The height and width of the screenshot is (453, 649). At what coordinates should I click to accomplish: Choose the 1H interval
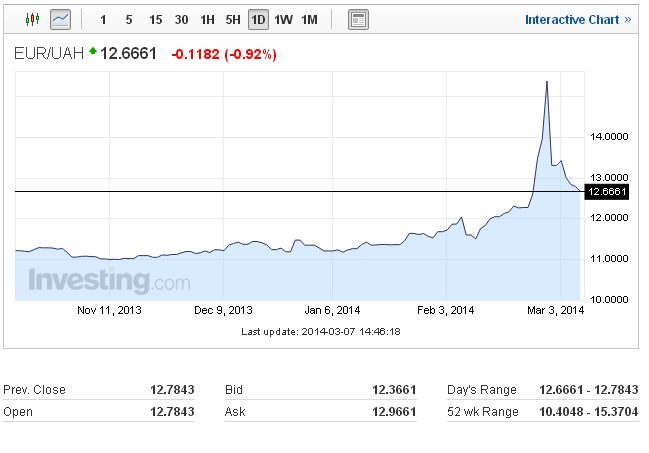207,19
